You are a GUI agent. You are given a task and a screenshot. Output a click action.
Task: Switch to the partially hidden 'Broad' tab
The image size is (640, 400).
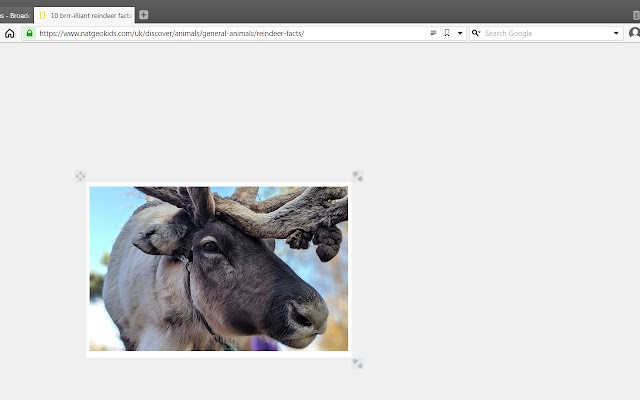pos(15,15)
